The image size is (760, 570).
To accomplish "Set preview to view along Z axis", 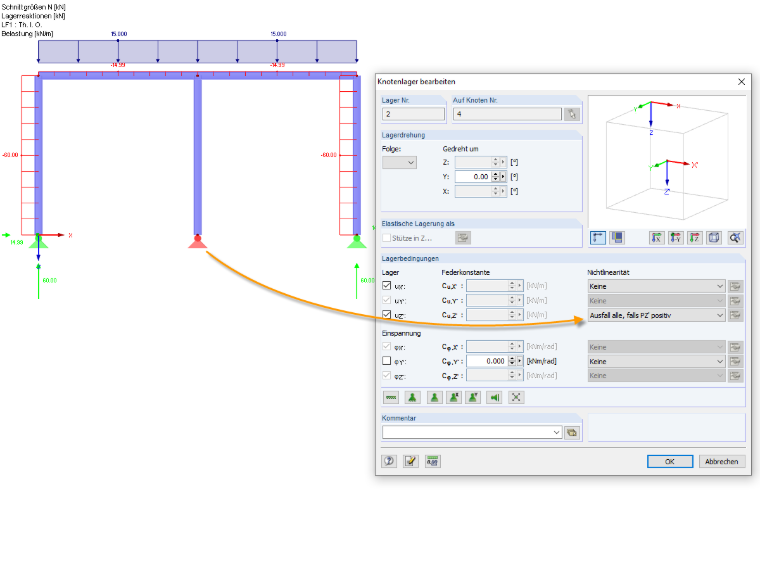I will click(695, 238).
